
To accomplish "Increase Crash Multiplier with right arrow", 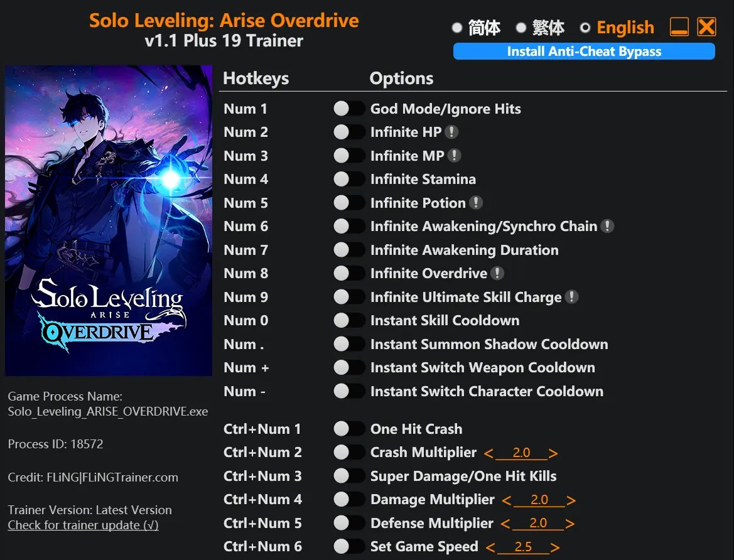I will tap(553, 453).
